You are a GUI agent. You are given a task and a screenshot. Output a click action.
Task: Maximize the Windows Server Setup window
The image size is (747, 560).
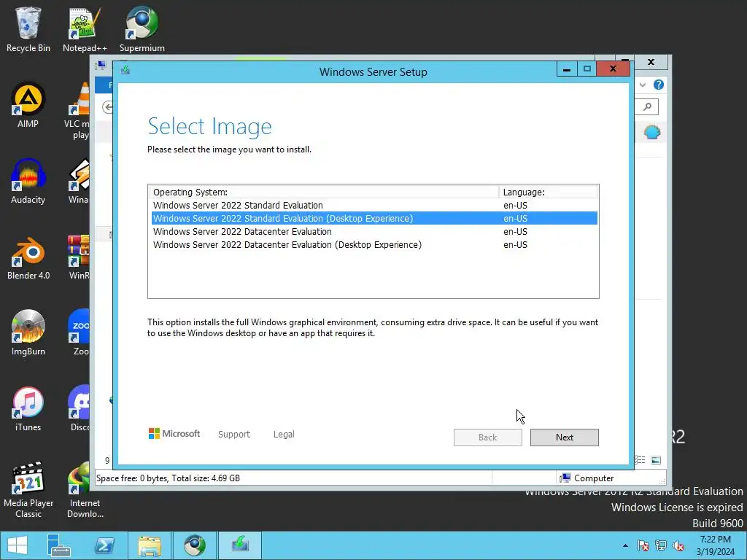point(587,69)
